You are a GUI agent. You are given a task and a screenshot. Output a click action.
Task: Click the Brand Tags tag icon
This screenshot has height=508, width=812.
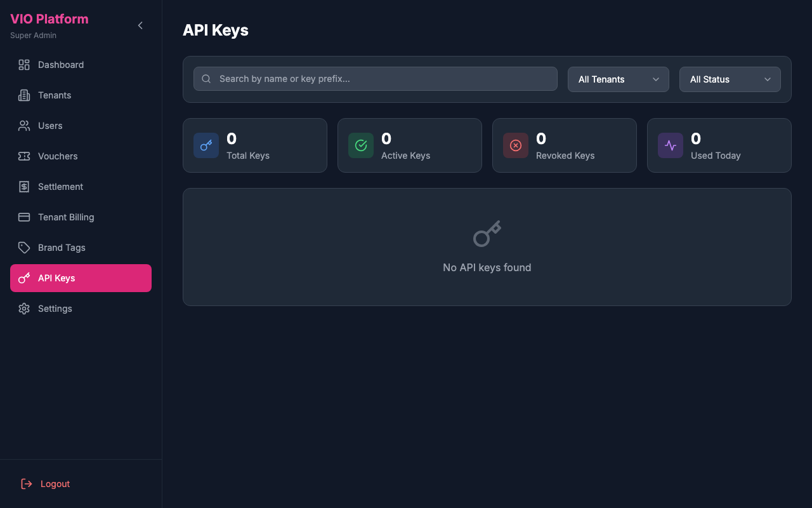[23, 247]
